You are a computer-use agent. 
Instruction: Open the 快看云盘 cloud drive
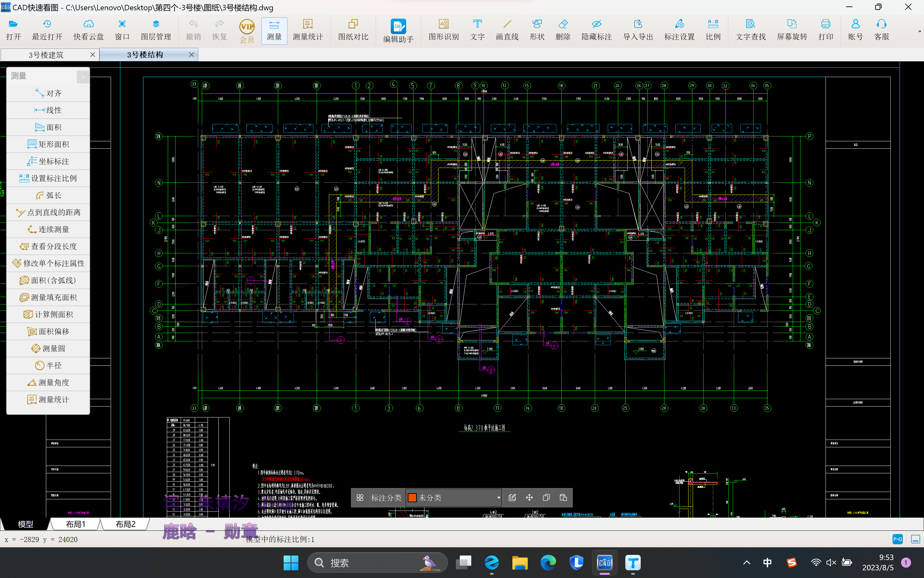(x=89, y=30)
